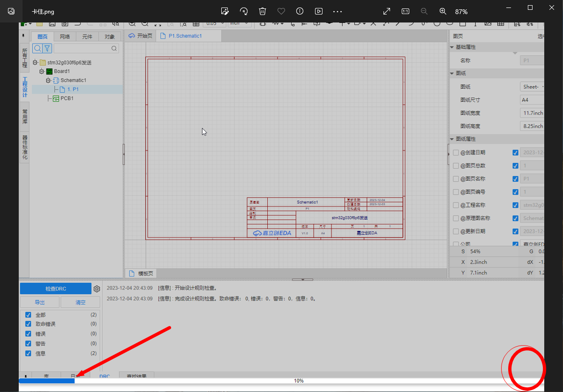Switch to the 网络 tab
The width and height of the screenshot is (563, 392).
[65, 37]
